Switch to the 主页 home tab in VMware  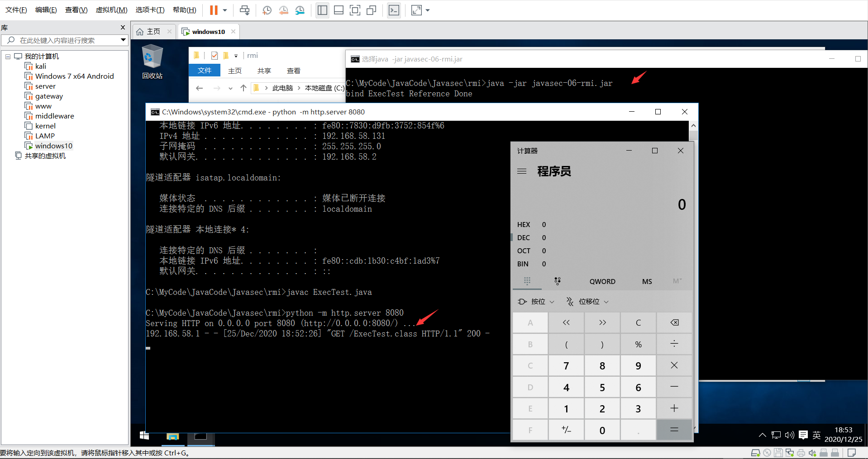point(153,32)
